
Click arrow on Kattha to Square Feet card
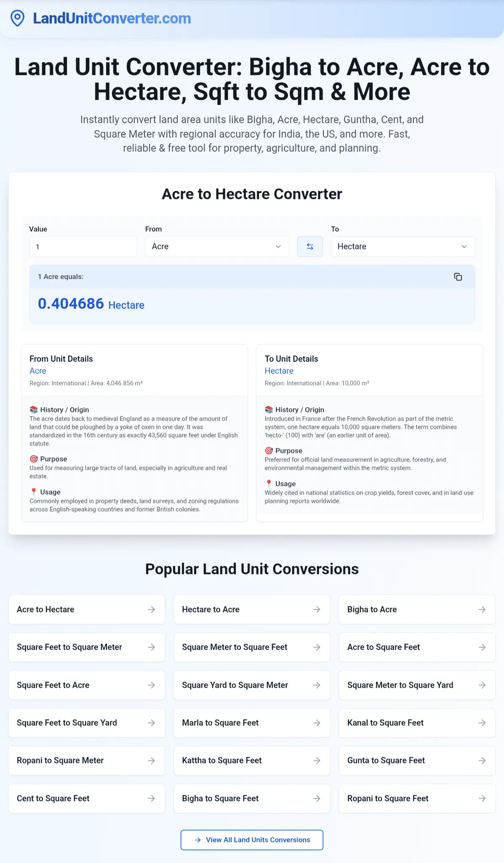point(317,761)
